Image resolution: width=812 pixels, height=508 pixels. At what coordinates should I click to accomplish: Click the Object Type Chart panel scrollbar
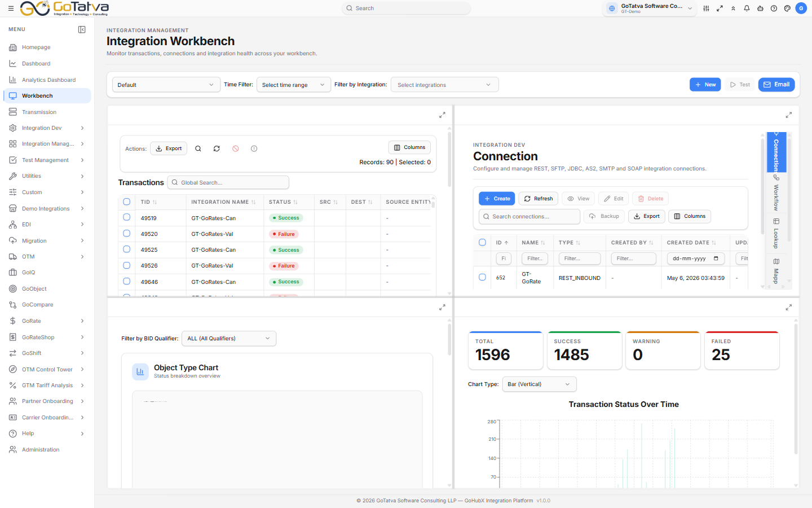pos(449,340)
